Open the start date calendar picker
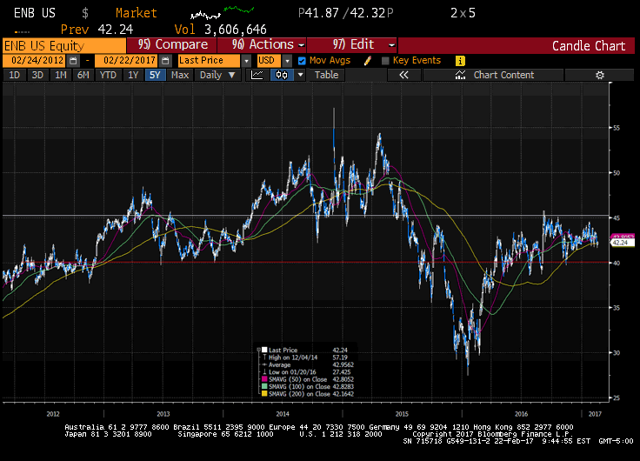Screen dimensions: 640x461 (73, 61)
